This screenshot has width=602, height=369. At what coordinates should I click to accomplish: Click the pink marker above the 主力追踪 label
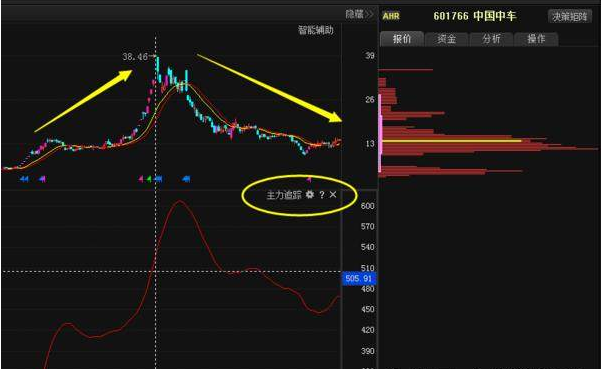309,179
